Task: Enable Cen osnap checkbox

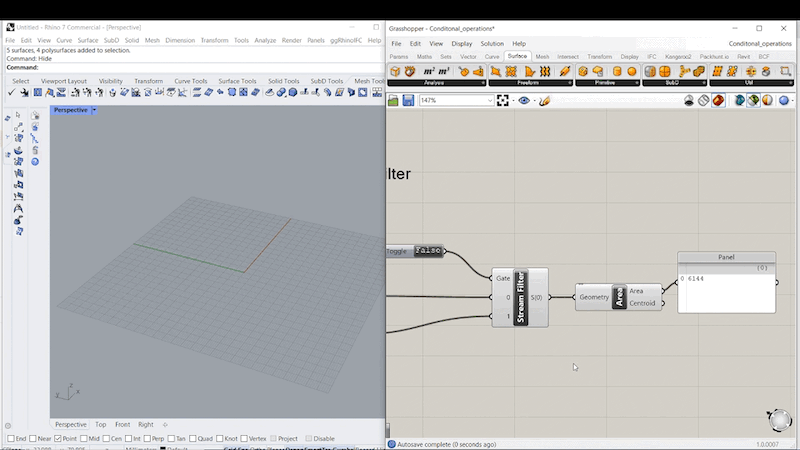Action: 106,438
